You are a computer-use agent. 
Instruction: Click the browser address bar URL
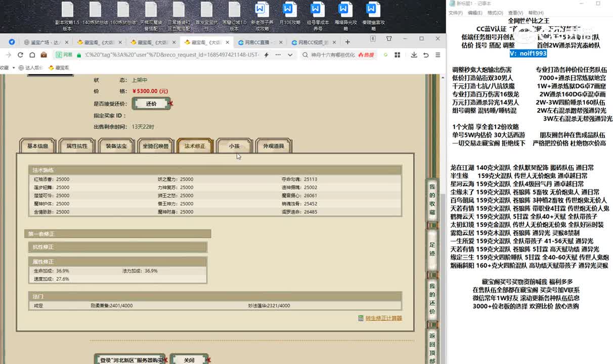pos(172,55)
